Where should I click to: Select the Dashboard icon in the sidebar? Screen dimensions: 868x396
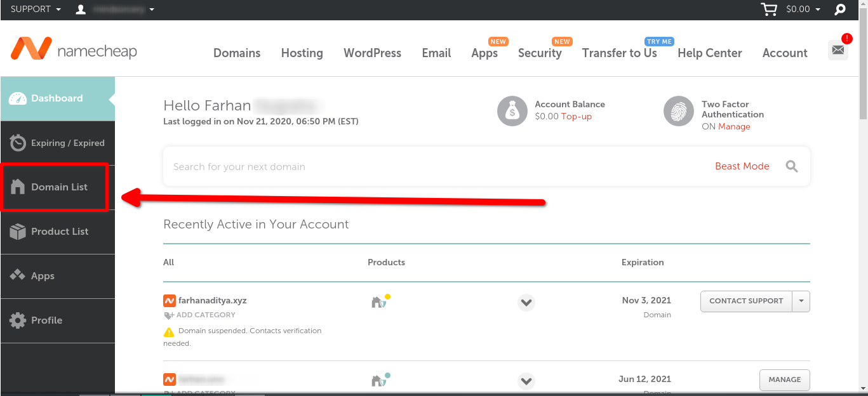click(x=14, y=98)
